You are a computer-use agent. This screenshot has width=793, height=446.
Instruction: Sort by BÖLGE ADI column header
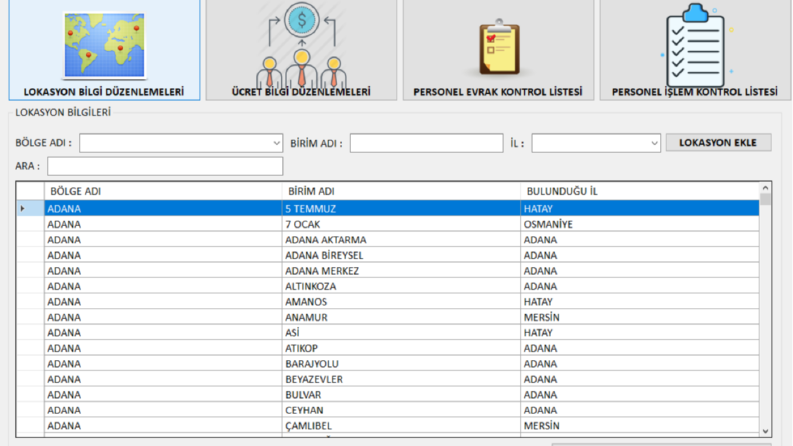point(163,191)
